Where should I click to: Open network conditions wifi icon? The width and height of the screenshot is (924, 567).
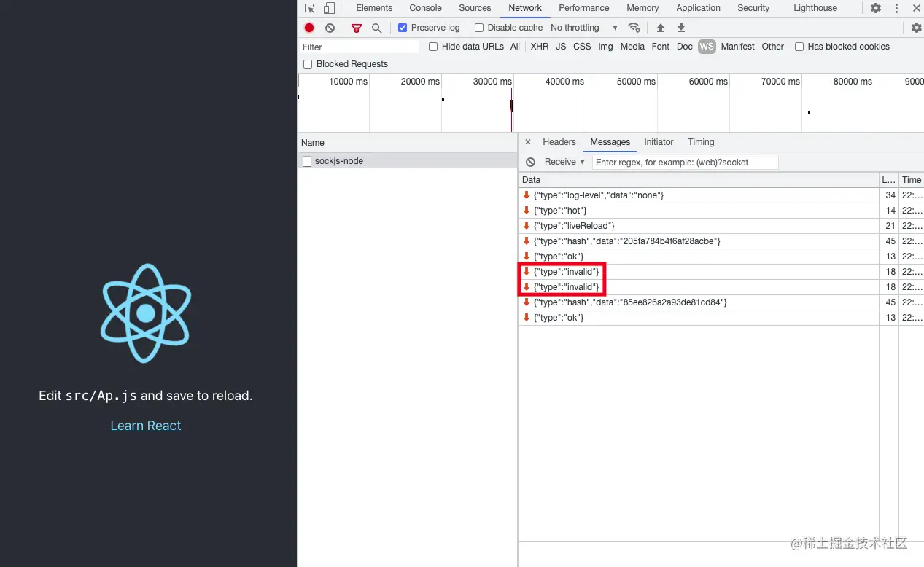(634, 28)
